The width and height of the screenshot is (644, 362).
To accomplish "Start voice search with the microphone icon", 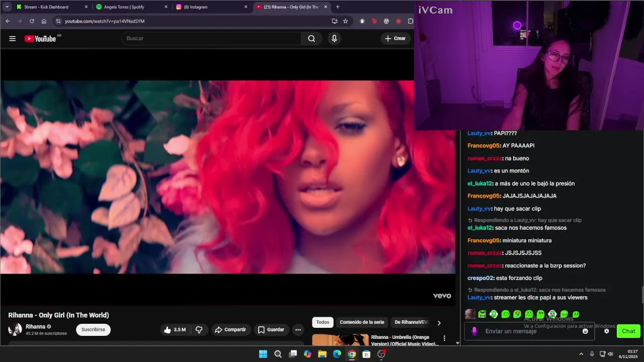I will tap(334, 38).
